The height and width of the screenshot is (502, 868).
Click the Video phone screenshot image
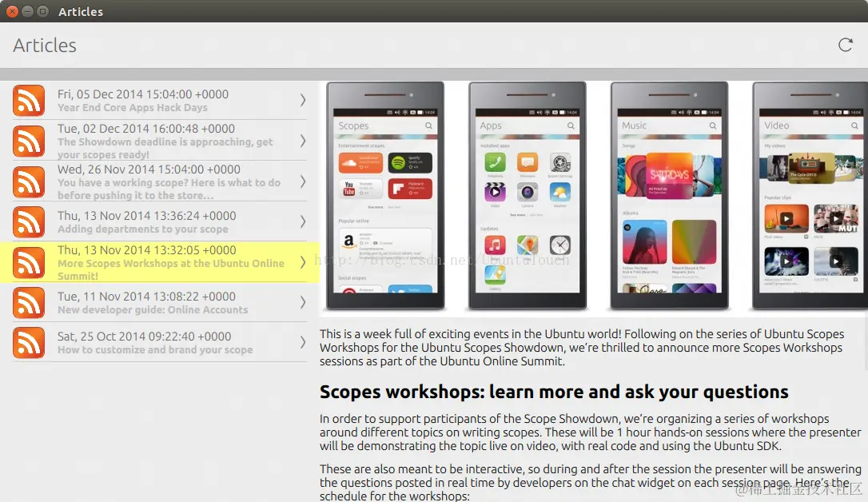[810, 195]
